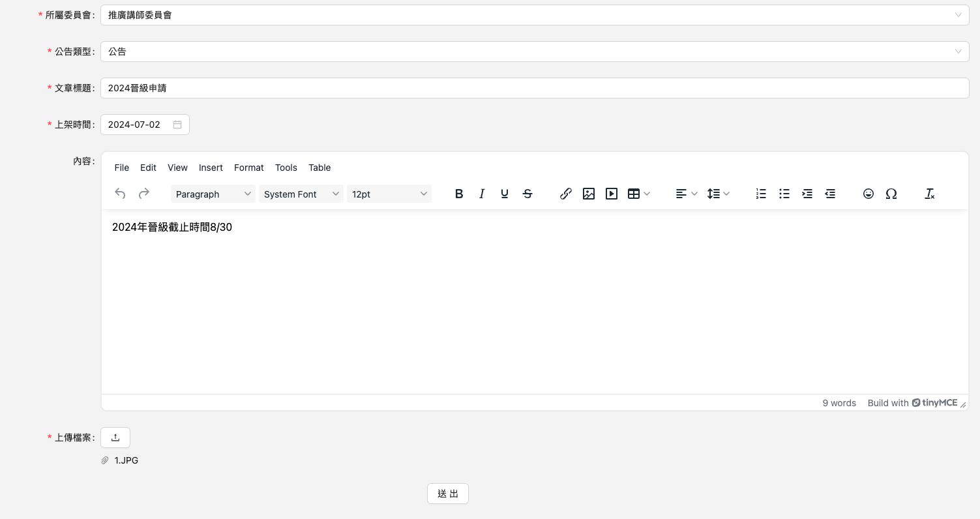The width and height of the screenshot is (980, 519).
Task: Clear formatting from selected text
Action: 930,194
